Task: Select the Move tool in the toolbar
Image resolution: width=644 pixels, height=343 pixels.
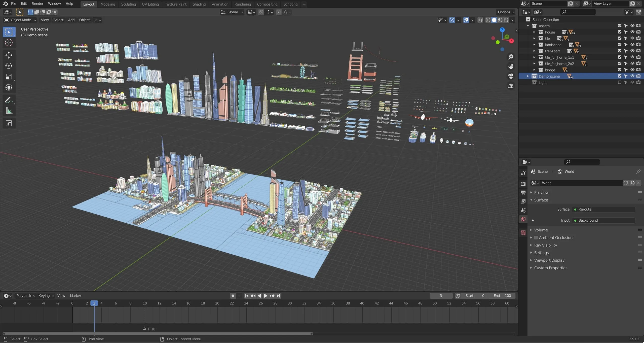Action: (x=9, y=55)
